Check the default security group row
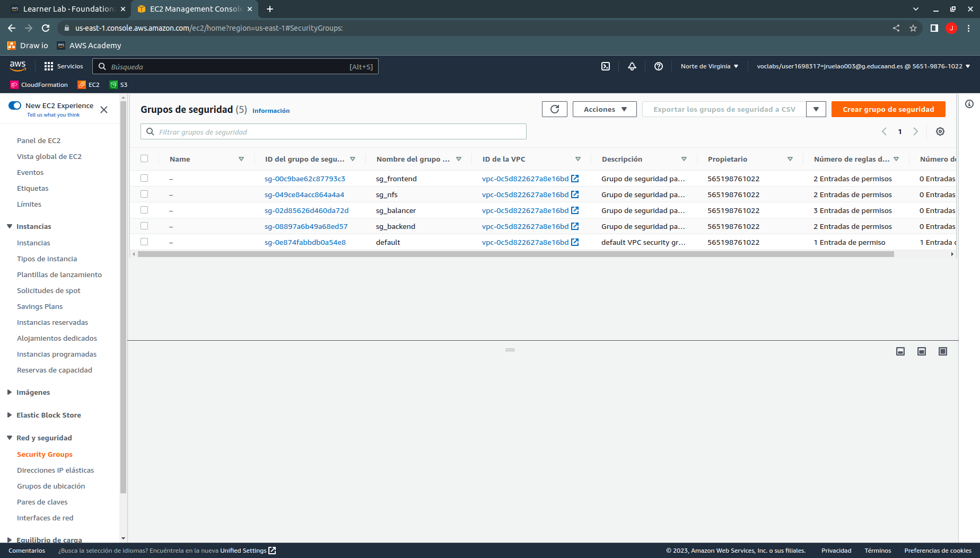980x558 pixels. point(144,242)
